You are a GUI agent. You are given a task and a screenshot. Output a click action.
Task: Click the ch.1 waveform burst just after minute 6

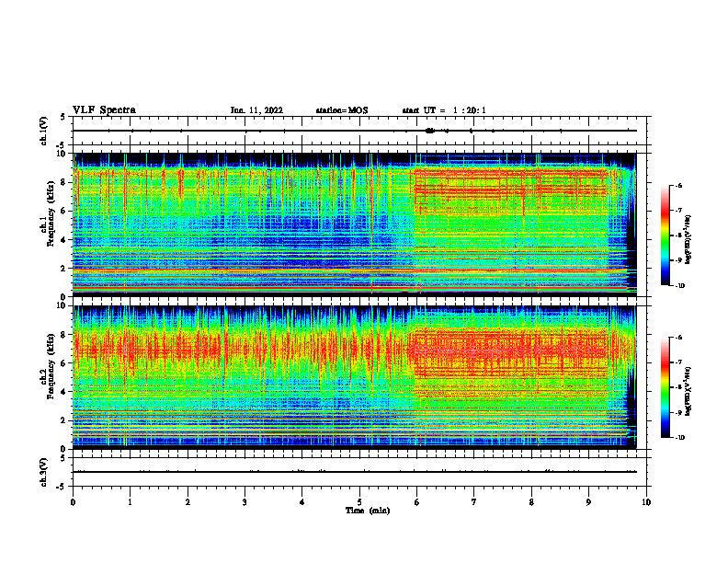pyautogui.click(x=430, y=131)
